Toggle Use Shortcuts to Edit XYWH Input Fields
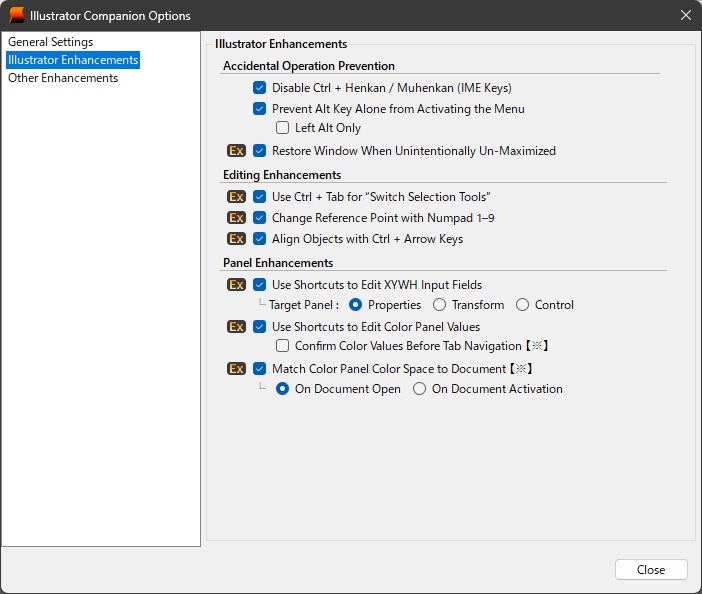This screenshot has height=594, width=702. click(x=259, y=285)
